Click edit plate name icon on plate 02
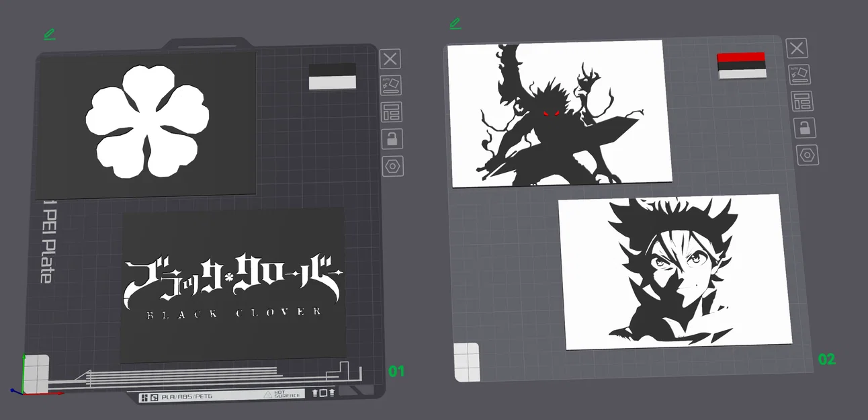 tap(455, 24)
